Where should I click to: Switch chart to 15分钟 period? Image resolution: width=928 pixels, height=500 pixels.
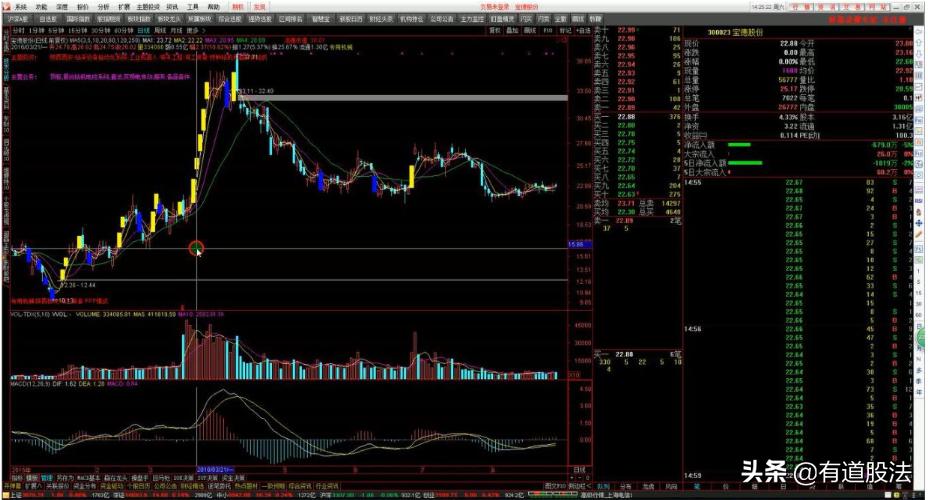point(77,30)
